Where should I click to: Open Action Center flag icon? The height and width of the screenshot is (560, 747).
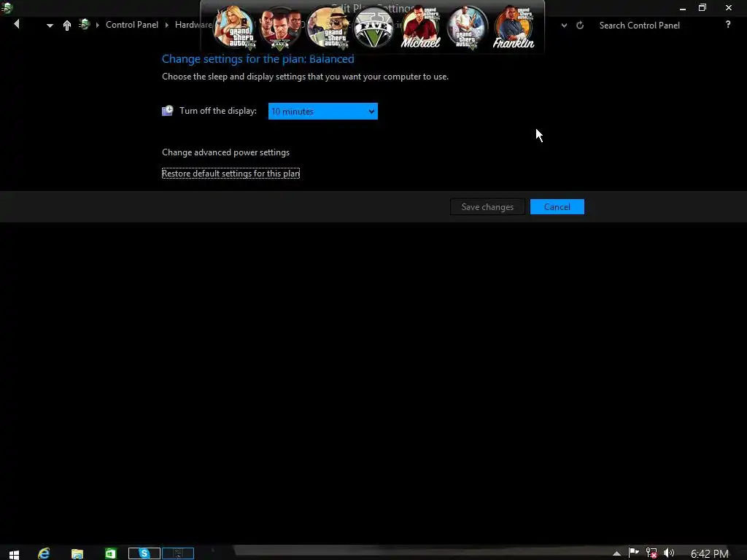[634, 553]
